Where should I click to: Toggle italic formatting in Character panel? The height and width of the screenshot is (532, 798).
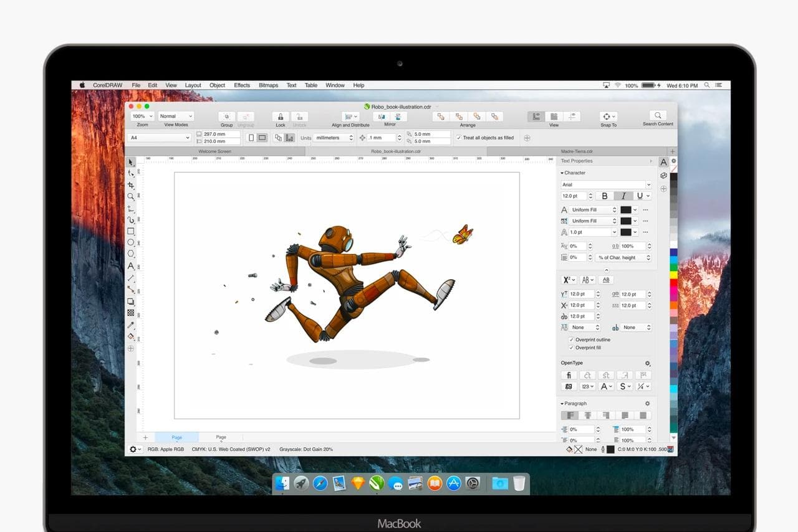click(623, 196)
